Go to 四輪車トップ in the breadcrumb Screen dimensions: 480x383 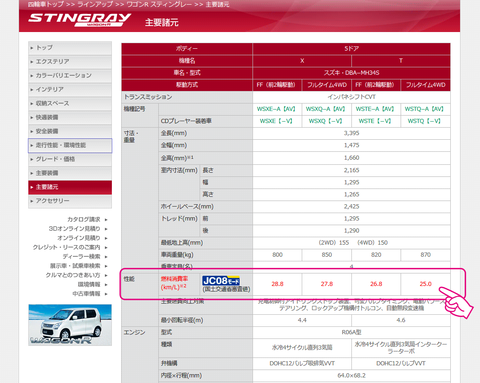(46, 4)
